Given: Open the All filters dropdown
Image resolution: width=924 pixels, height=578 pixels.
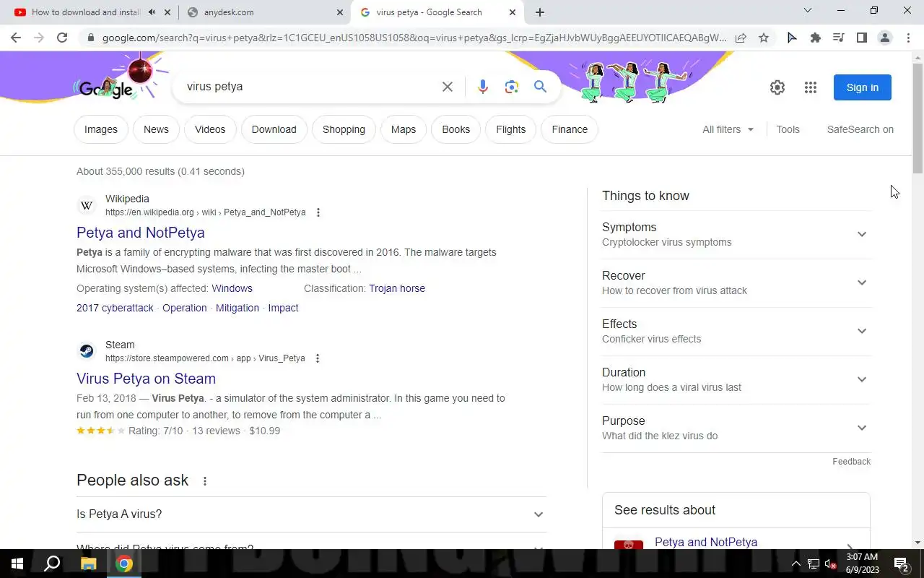Looking at the screenshot, I should pyautogui.click(x=728, y=129).
